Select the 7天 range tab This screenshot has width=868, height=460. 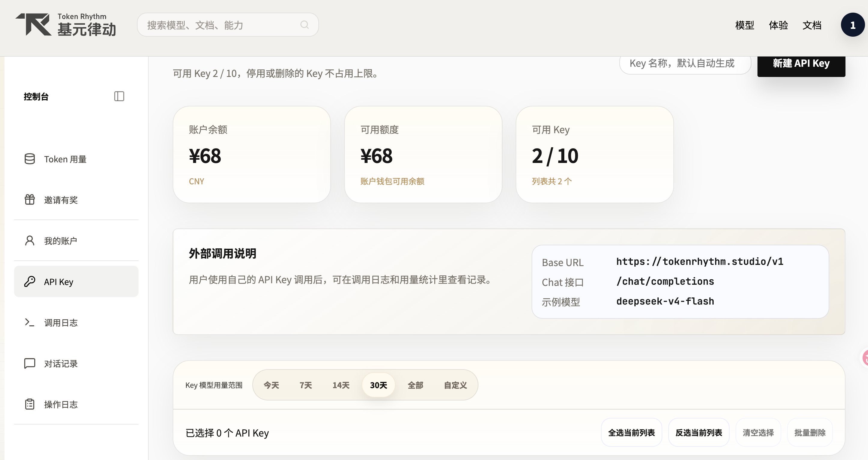tap(306, 385)
